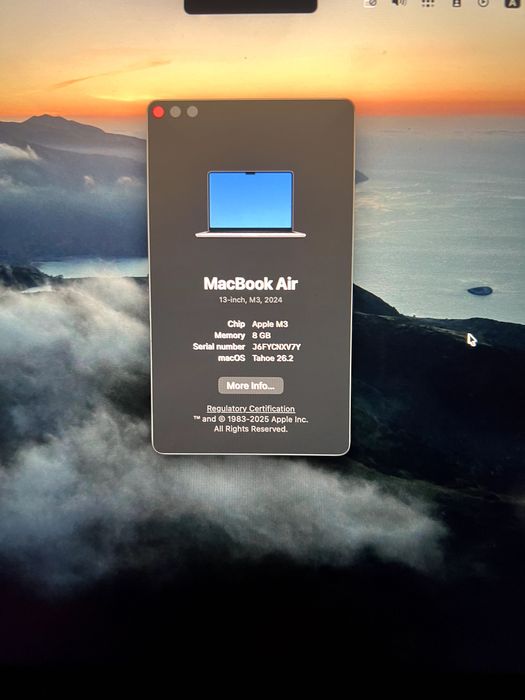Click the "Serial number" label
The height and width of the screenshot is (700, 525).
tap(219, 347)
